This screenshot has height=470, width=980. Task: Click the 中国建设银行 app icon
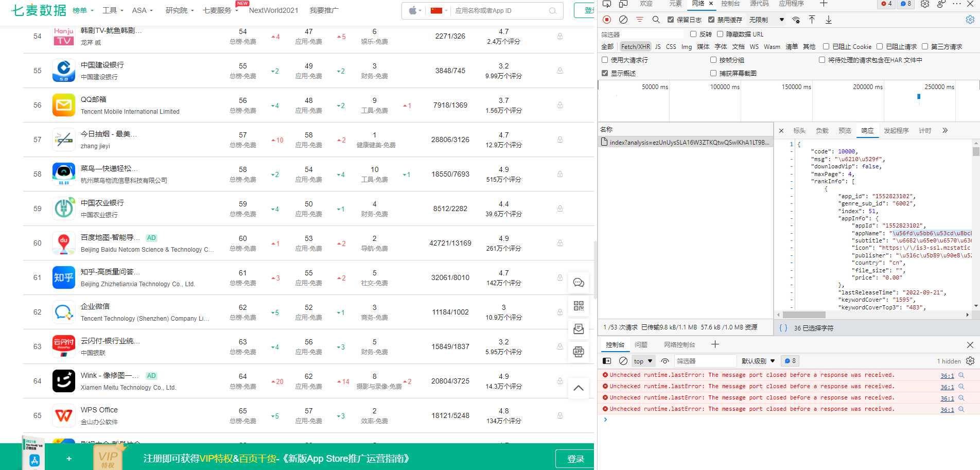(64, 71)
